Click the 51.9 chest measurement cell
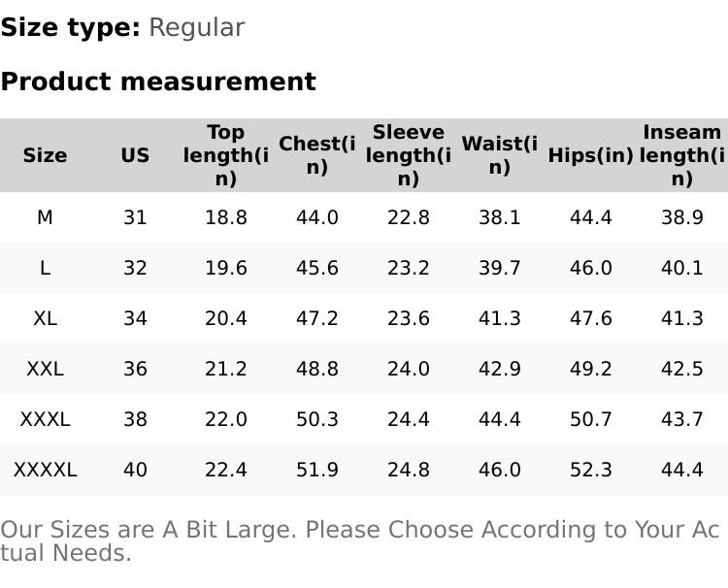This screenshot has width=728, height=588. [316, 470]
